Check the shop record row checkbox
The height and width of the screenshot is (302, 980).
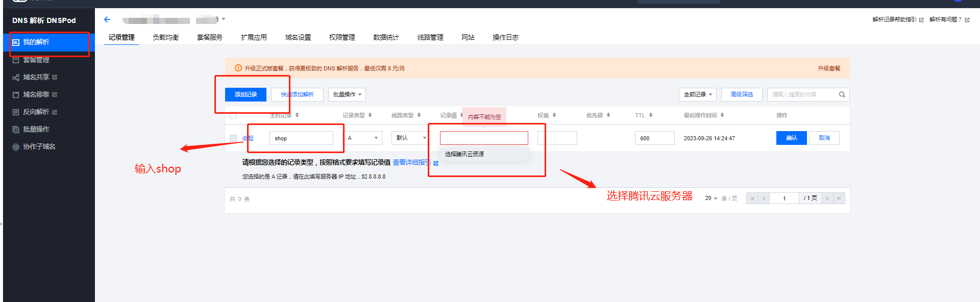point(233,138)
